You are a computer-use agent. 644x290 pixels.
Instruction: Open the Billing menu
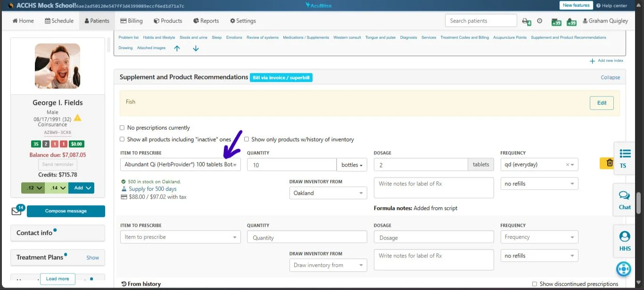coord(132,21)
